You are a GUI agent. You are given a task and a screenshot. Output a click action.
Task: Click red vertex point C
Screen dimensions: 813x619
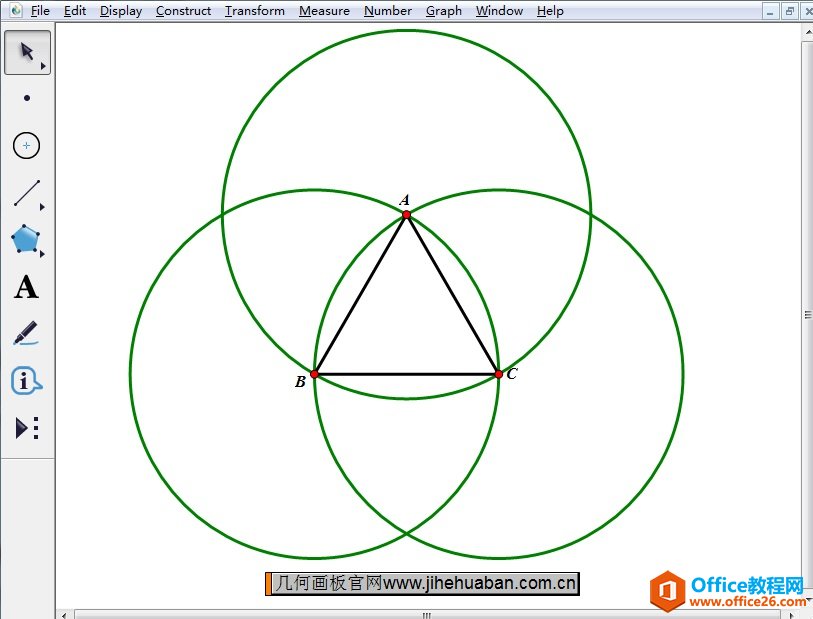pyautogui.click(x=499, y=374)
